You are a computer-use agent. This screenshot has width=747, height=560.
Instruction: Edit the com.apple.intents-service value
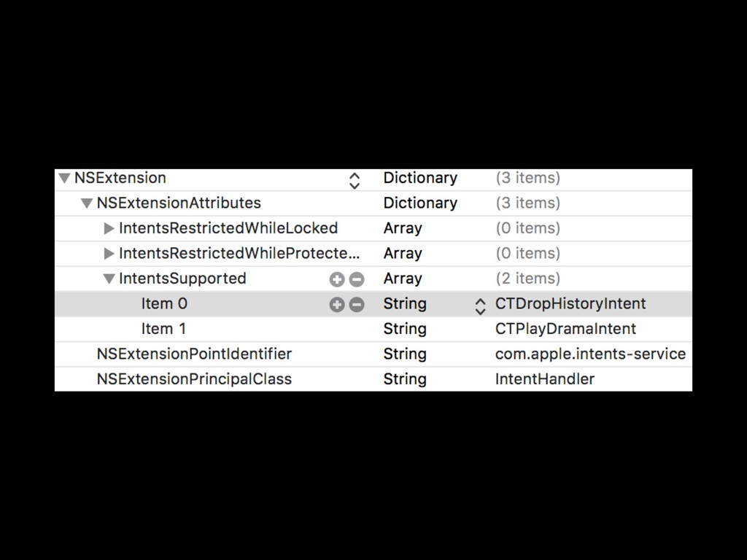590,354
